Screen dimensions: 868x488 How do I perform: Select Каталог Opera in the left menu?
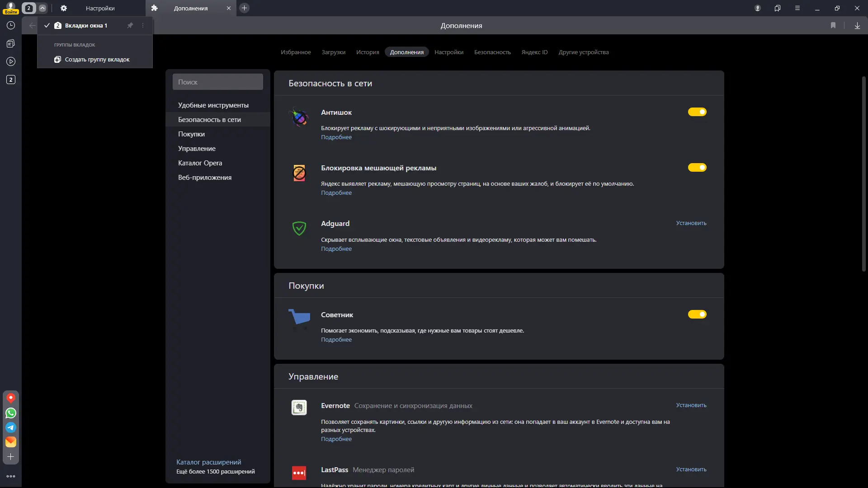point(200,163)
